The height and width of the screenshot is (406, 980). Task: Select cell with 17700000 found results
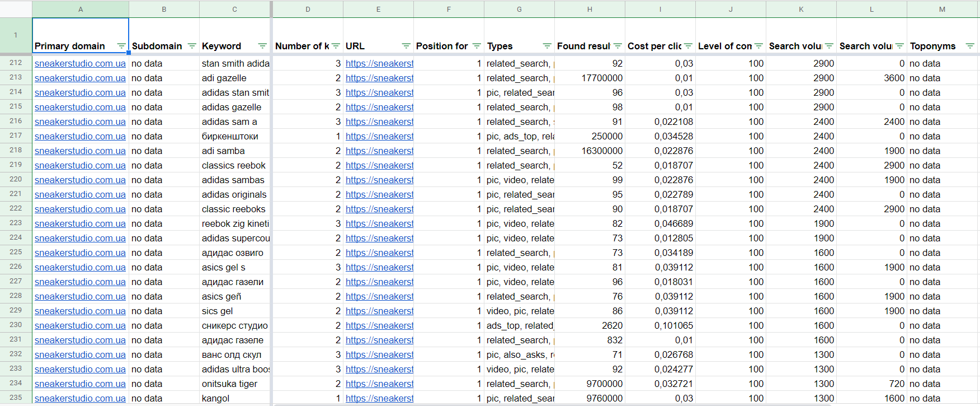click(x=590, y=78)
